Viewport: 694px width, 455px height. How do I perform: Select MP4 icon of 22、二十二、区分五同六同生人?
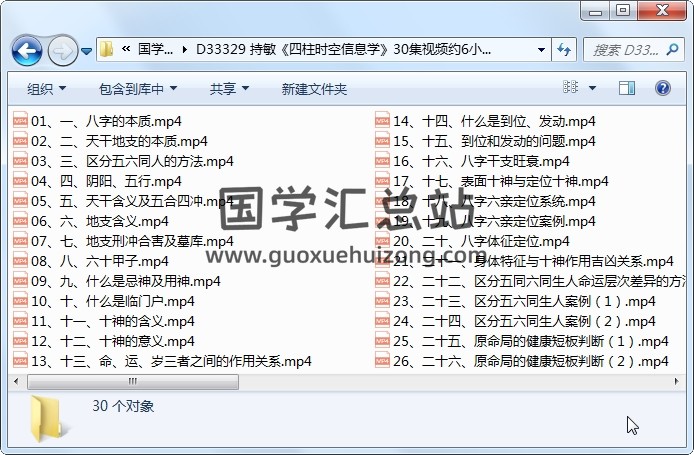tap(382, 280)
